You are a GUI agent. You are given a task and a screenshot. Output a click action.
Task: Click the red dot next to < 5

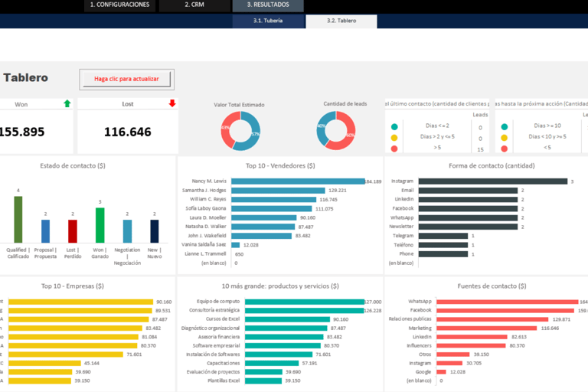pyautogui.click(x=505, y=149)
